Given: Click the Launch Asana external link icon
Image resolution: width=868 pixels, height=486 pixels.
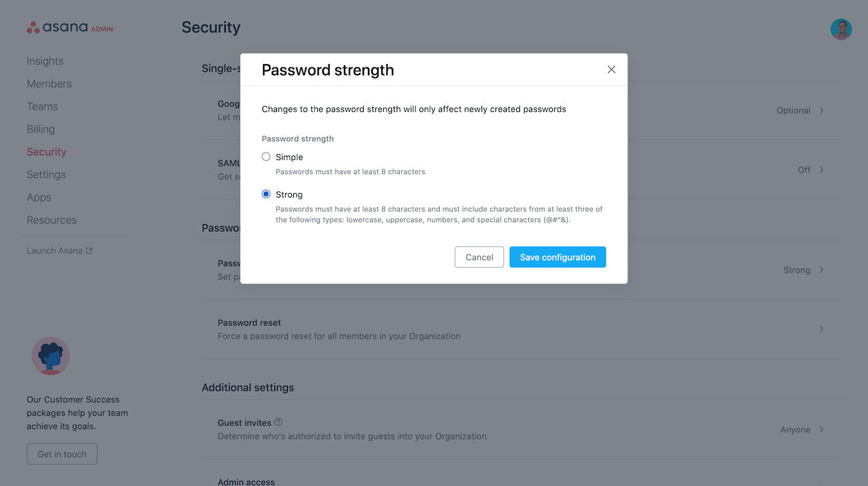Looking at the screenshot, I should pos(89,251).
